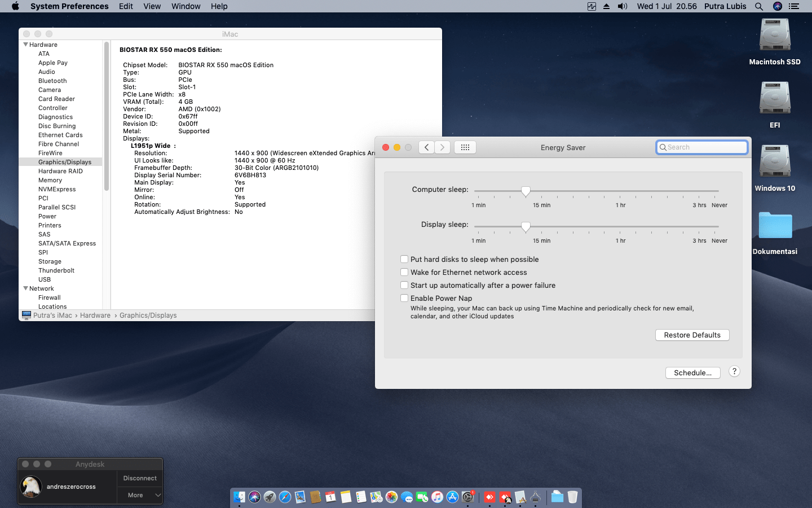
Task: Click Disconnect in the AnyDesk window
Action: pyautogui.click(x=139, y=478)
